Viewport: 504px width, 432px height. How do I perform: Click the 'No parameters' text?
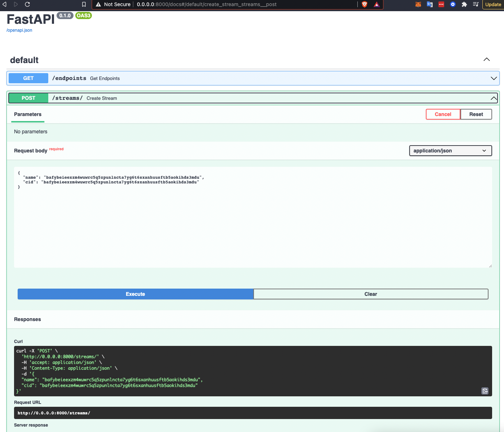(31, 132)
